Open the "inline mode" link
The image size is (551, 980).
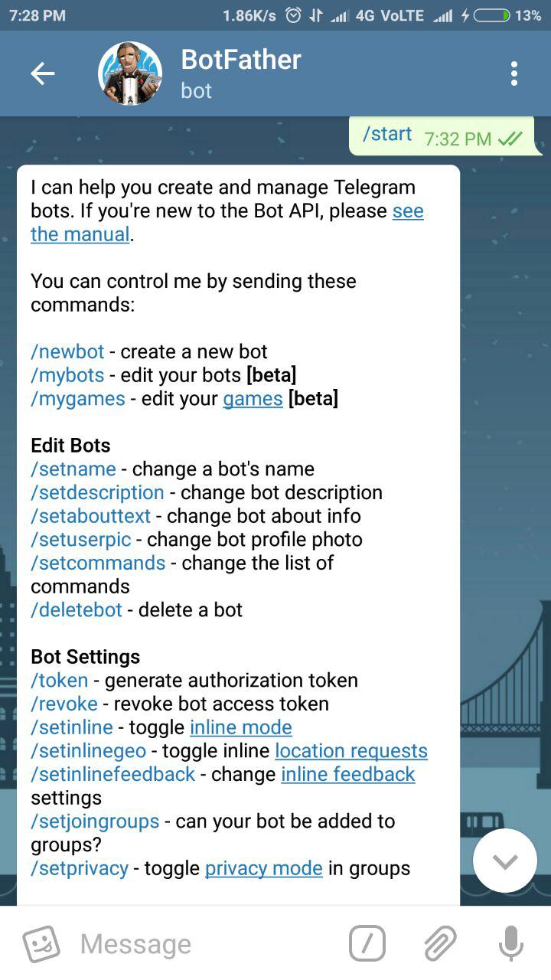(240, 727)
